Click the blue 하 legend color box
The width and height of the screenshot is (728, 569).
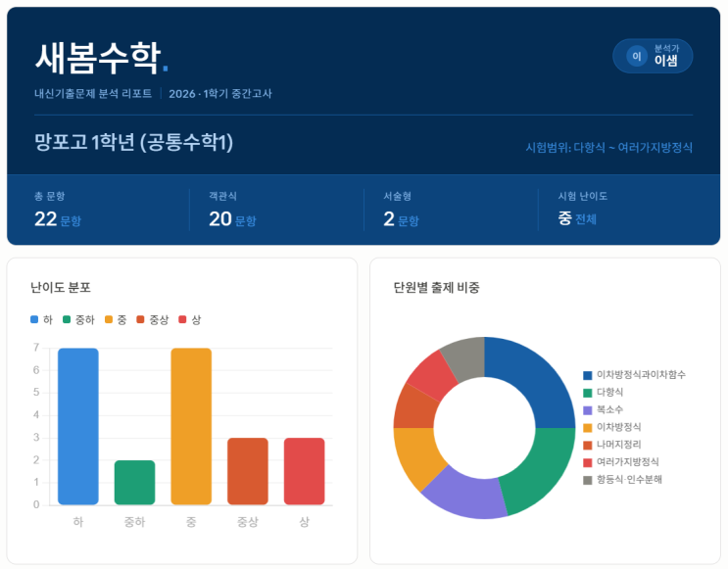tap(35, 320)
